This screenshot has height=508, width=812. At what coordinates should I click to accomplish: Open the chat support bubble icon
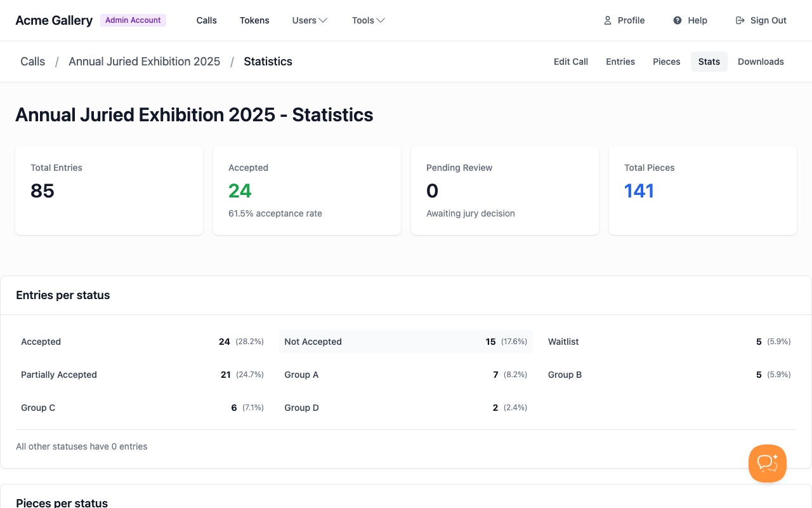pos(767,464)
